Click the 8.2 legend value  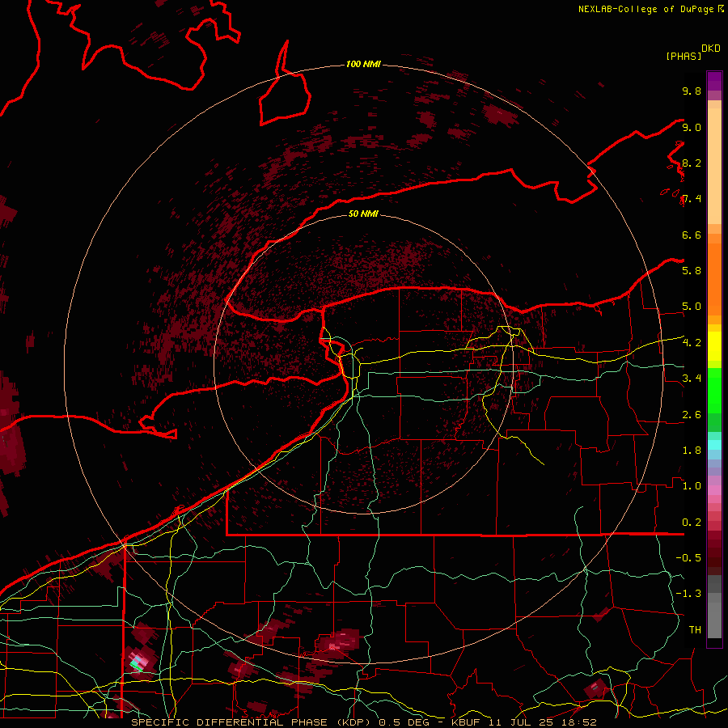pos(692,163)
